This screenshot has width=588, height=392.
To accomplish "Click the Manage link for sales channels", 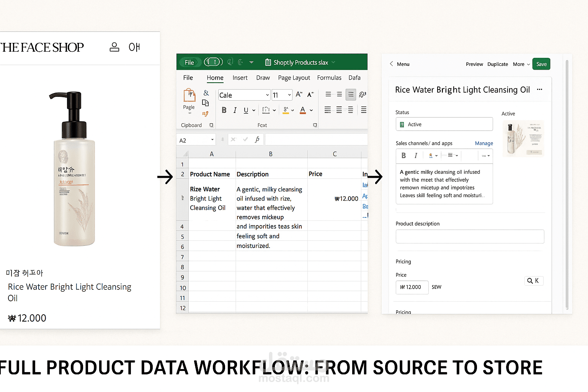I will 484,143.
